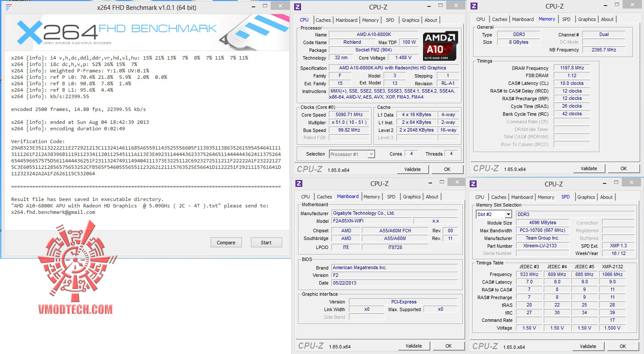Click the x264 FHD Benchmark title bar icon
The image size is (644, 354).
click(8, 7)
